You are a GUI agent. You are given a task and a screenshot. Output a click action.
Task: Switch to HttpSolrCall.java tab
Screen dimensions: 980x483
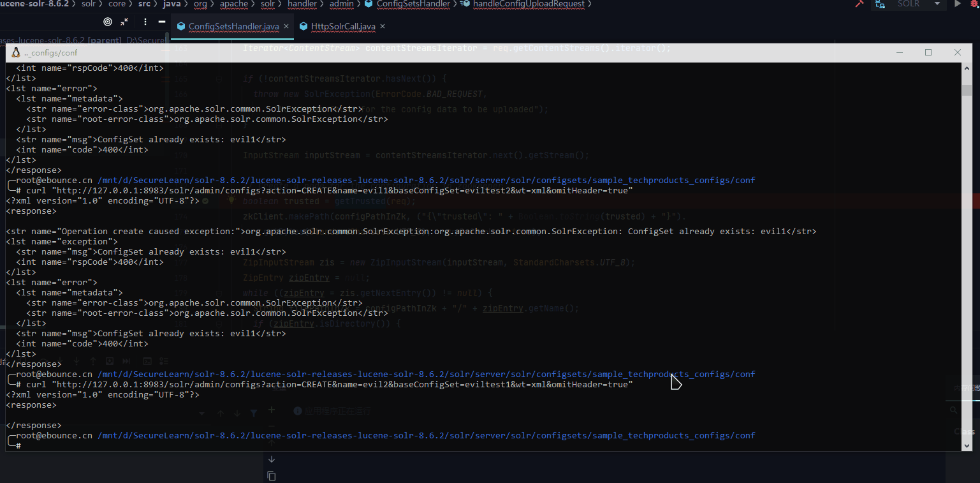[x=343, y=26]
